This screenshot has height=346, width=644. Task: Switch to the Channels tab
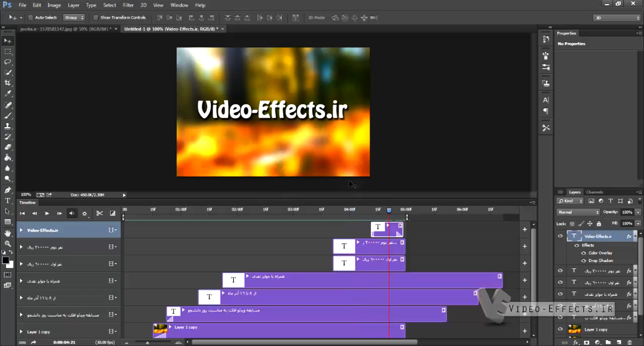(594, 192)
